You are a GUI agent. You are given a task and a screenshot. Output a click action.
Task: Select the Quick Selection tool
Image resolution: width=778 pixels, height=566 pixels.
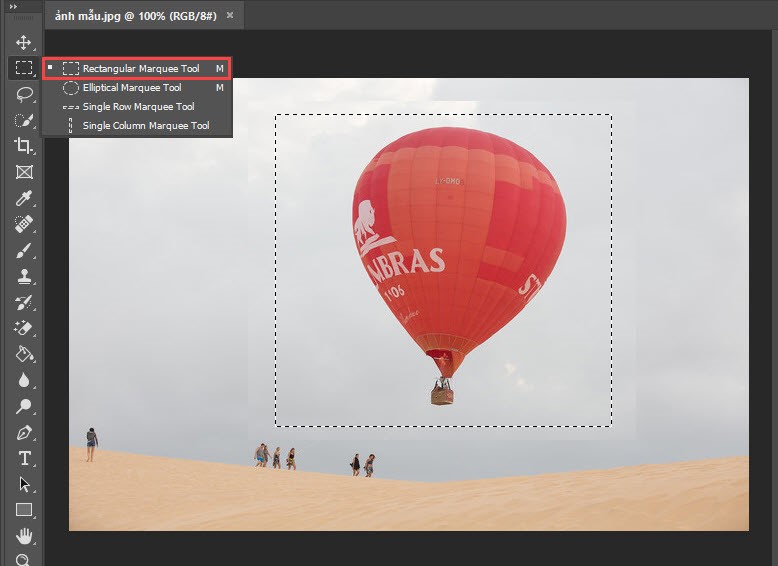click(23, 120)
